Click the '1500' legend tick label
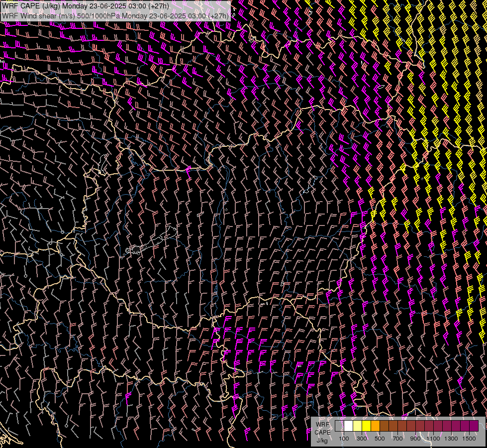The image size is (487, 448). coord(469,439)
